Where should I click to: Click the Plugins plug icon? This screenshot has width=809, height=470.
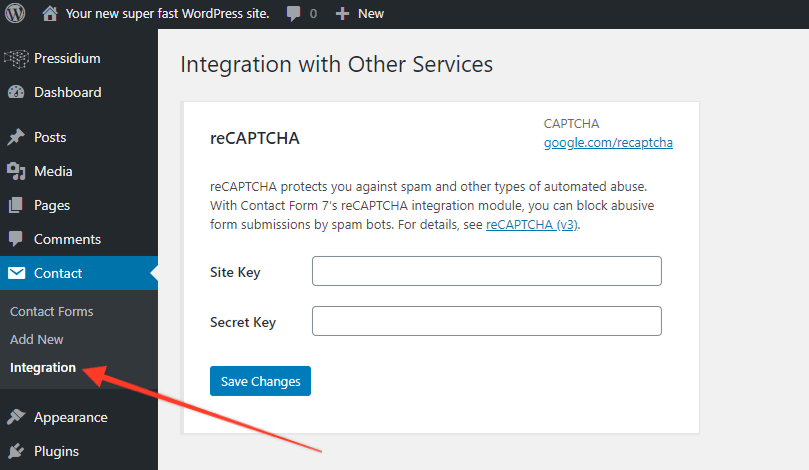coord(16,451)
